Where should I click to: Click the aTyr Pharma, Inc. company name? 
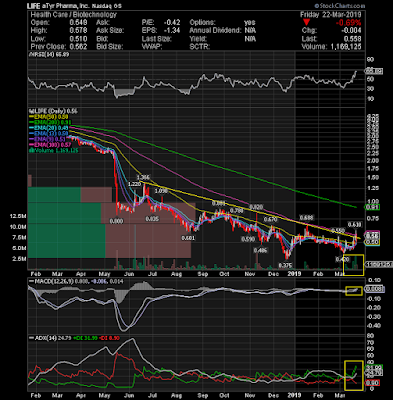(67, 6)
